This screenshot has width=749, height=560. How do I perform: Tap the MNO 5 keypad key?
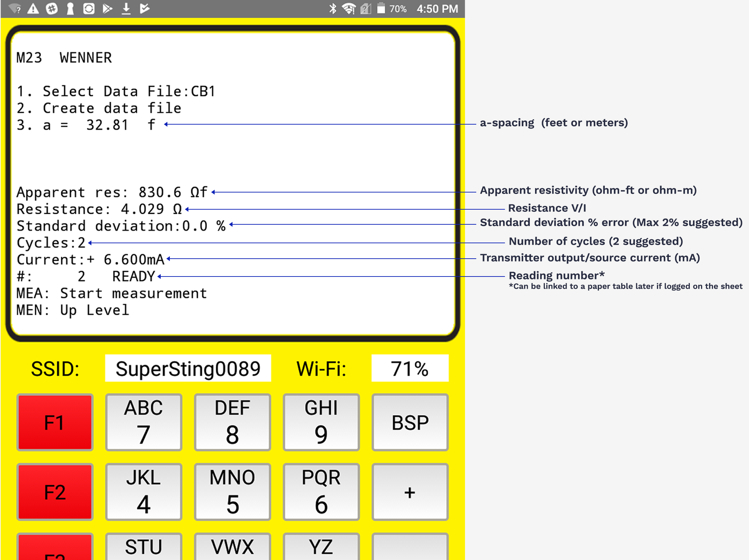click(233, 492)
